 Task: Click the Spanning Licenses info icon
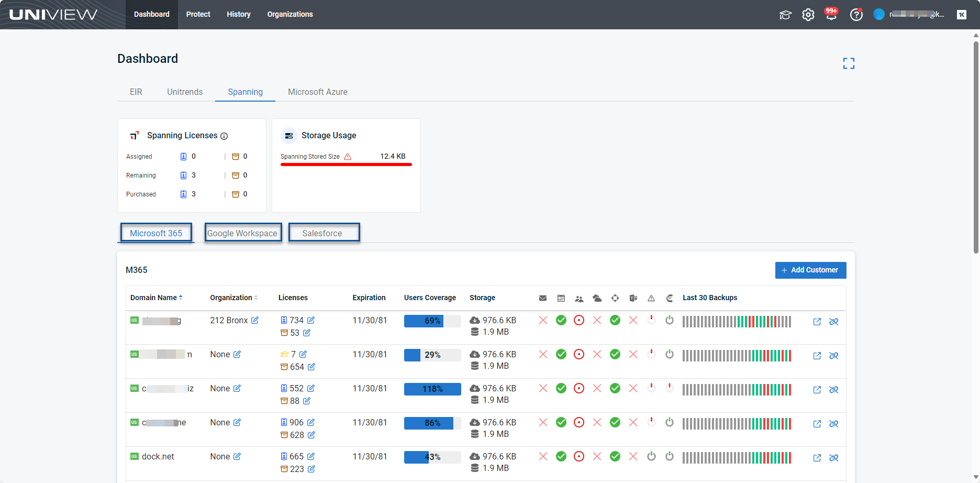pos(224,136)
